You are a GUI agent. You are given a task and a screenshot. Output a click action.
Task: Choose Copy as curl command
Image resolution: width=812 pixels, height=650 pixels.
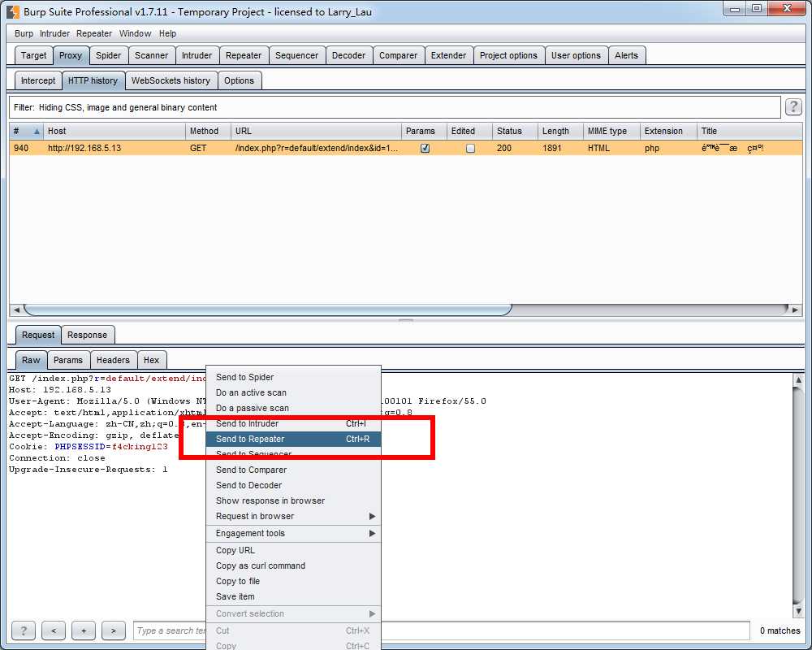click(x=293, y=565)
